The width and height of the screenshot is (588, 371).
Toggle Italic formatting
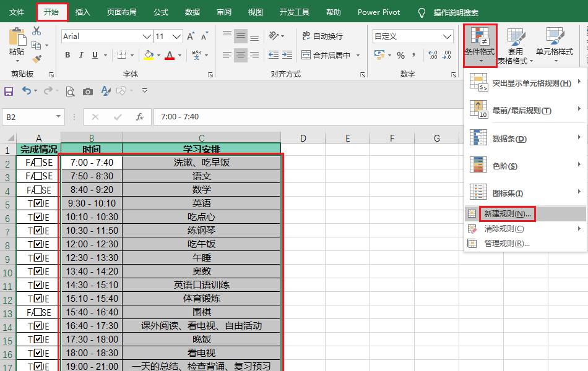coord(81,55)
